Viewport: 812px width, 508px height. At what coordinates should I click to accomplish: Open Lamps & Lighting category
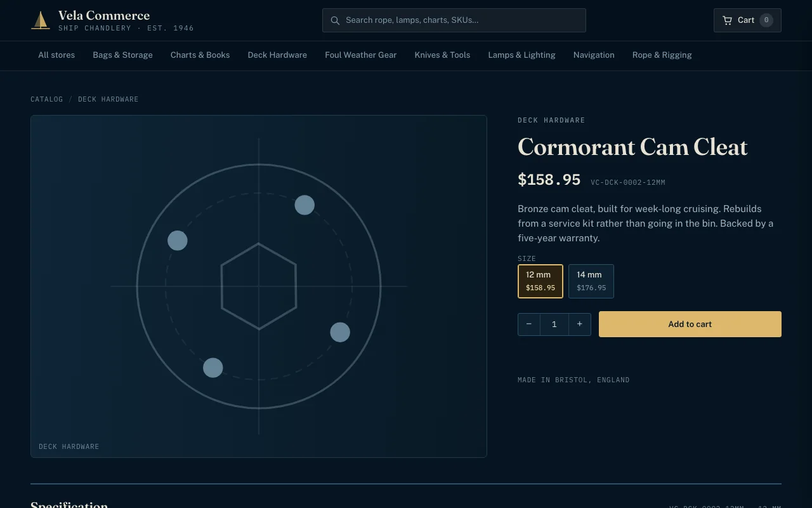click(521, 55)
